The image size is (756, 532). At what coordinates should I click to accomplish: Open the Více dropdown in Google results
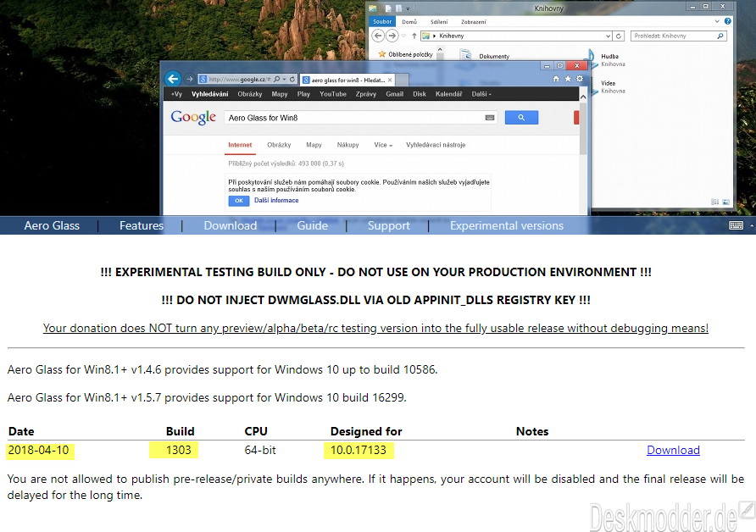tap(383, 145)
